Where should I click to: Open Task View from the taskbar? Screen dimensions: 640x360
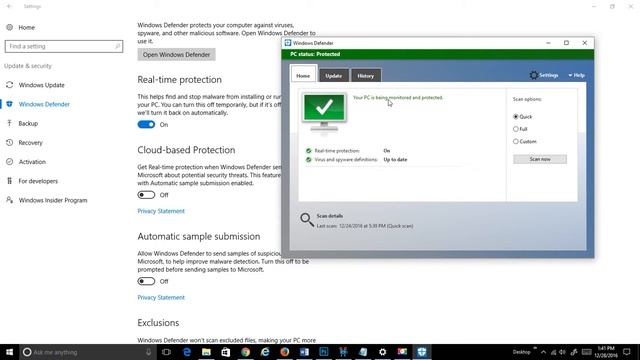pos(166,352)
